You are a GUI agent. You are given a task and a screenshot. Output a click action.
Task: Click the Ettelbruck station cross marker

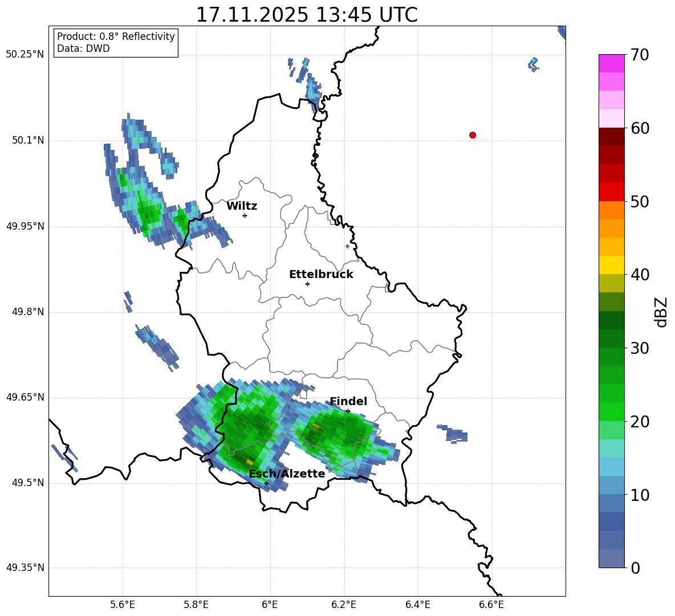tap(307, 284)
